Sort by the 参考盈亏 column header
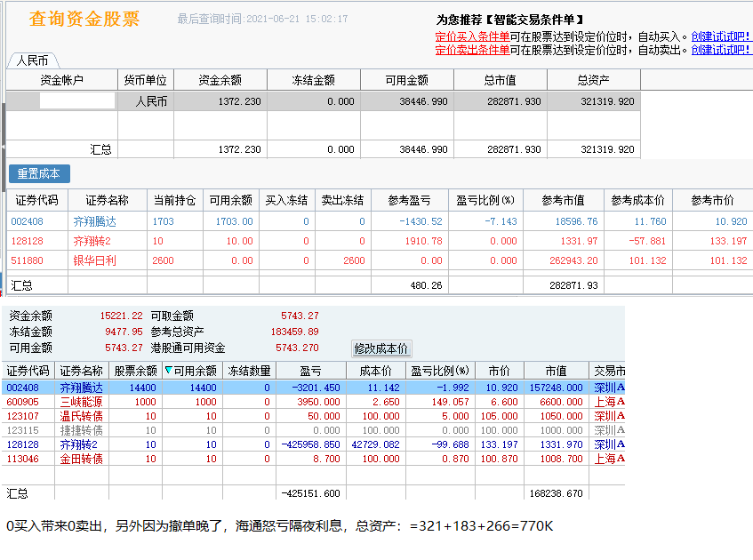Image resolution: width=753 pixels, height=560 pixels. click(409, 201)
